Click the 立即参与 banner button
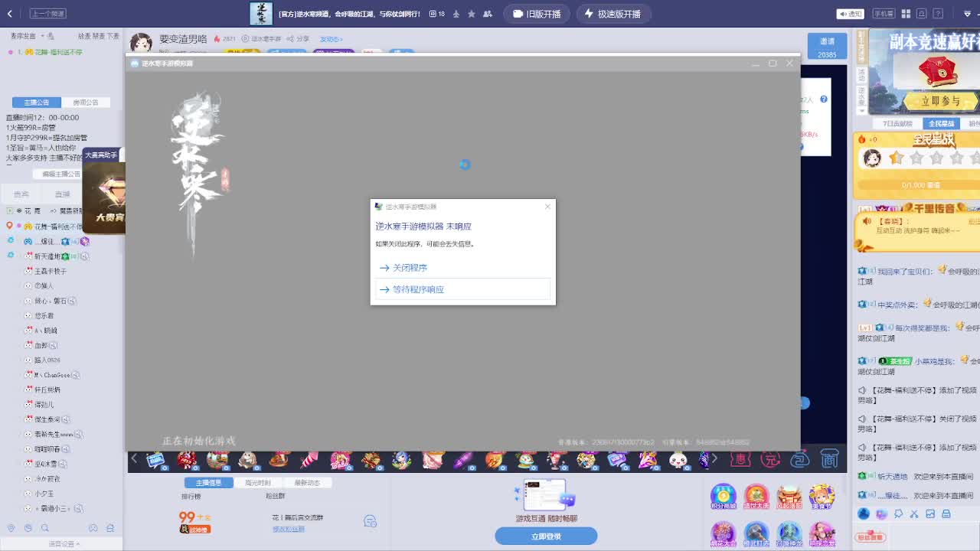This screenshot has width=980, height=551. point(941,101)
